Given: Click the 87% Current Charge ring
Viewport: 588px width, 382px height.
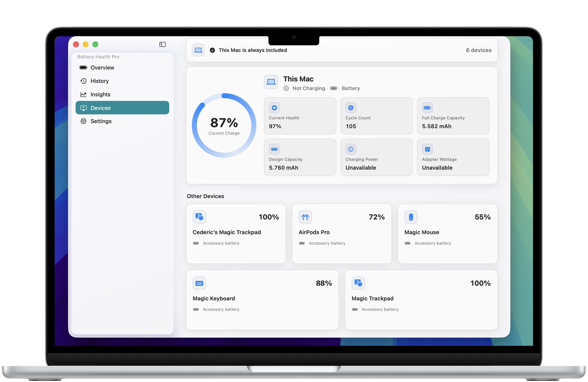Looking at the screenshot, I should (224, 125).
